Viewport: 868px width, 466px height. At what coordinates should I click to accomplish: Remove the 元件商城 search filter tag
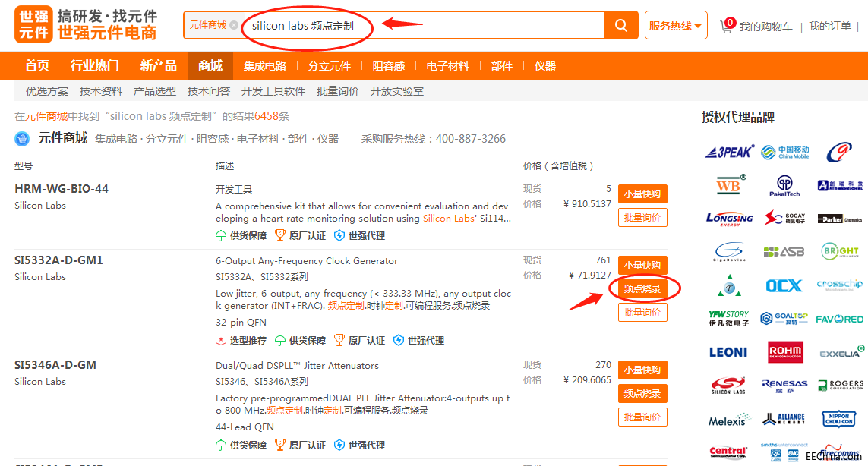(234, 25)
